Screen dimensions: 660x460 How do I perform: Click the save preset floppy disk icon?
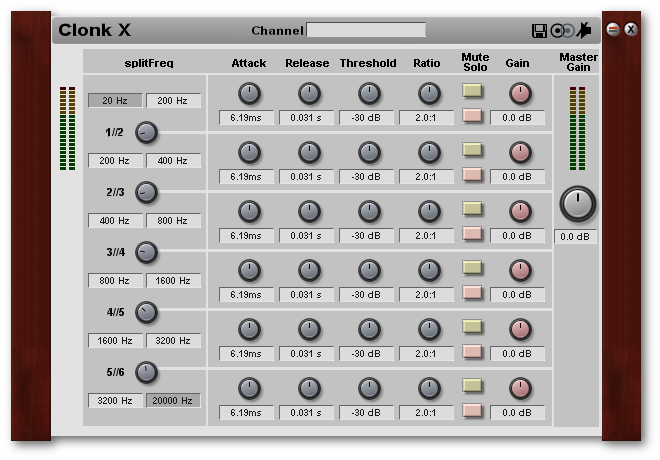point(540,30)
